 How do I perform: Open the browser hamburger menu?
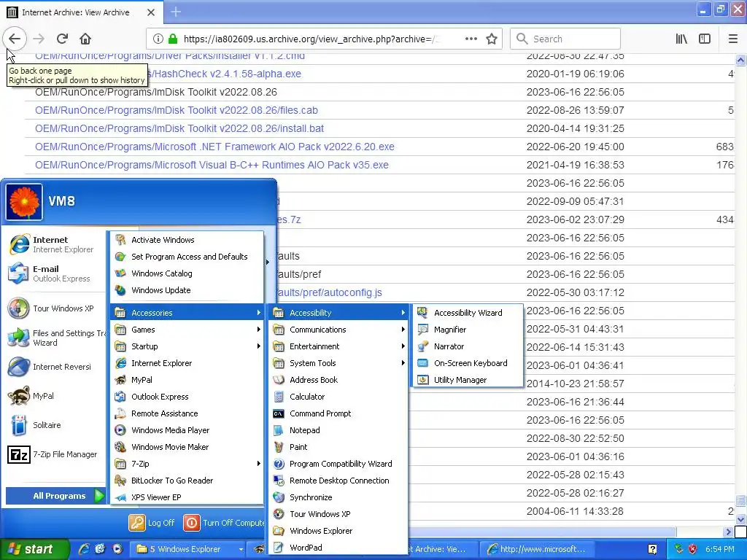point(732,39)
